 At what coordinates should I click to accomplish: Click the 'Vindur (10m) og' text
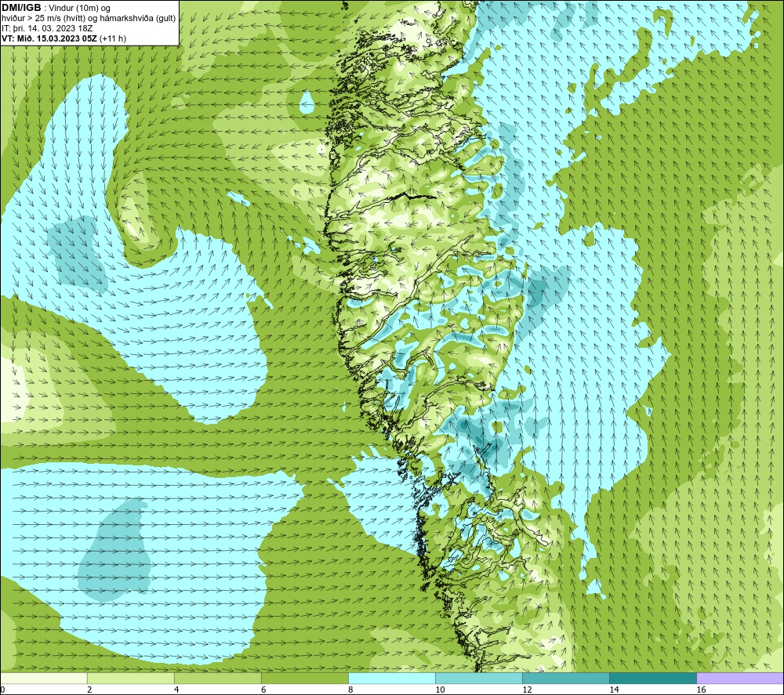click(x=79, y=8)
